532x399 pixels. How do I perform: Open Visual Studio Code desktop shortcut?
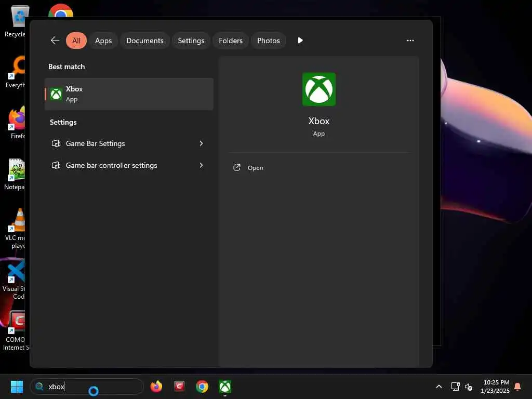coord(15,280)
